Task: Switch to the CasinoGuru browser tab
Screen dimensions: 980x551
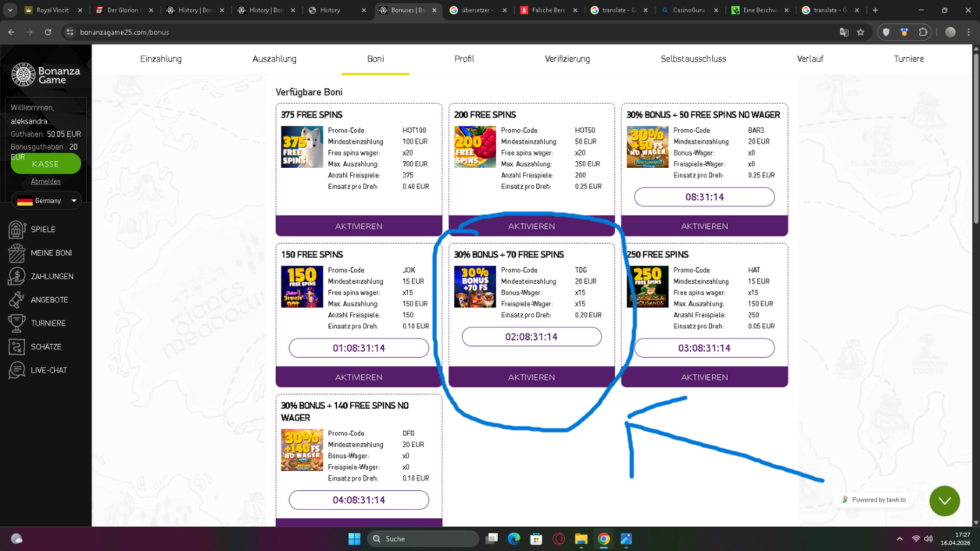Action: [689, 10]
